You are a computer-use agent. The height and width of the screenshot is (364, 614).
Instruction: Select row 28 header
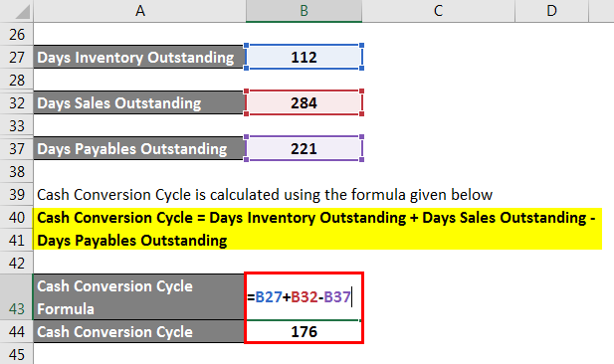point(17,81)
